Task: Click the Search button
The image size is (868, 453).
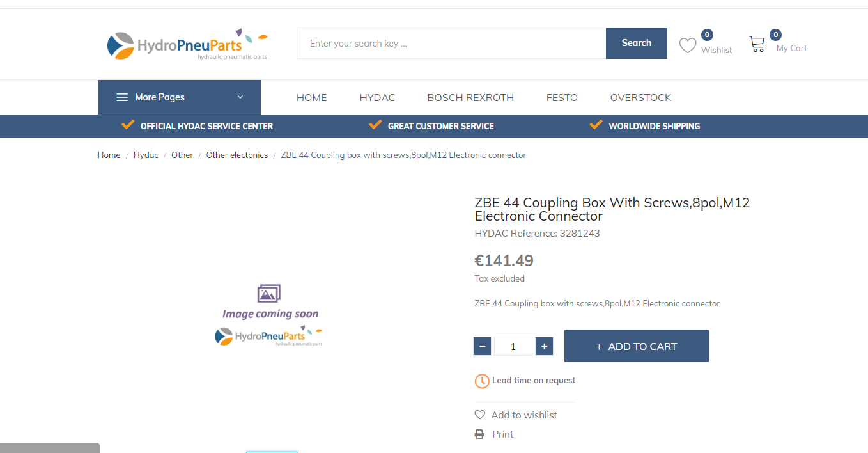Action: (637, 43)
